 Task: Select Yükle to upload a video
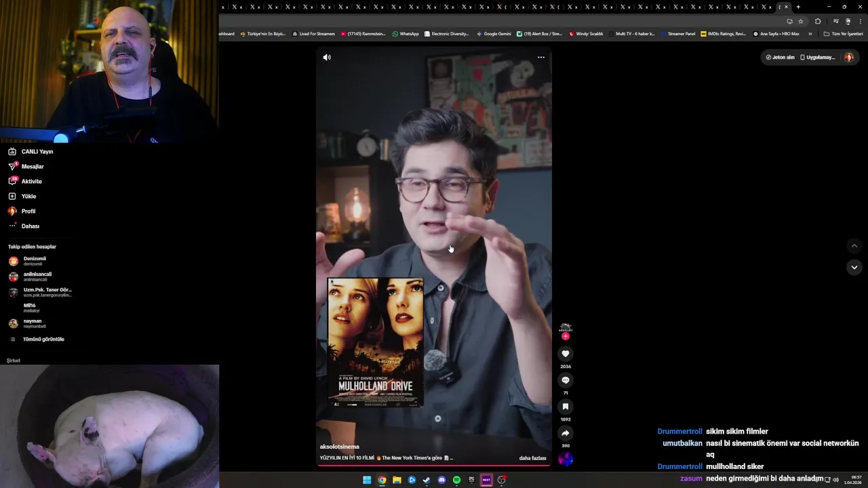pyautogui.click(x=22, y=197)
